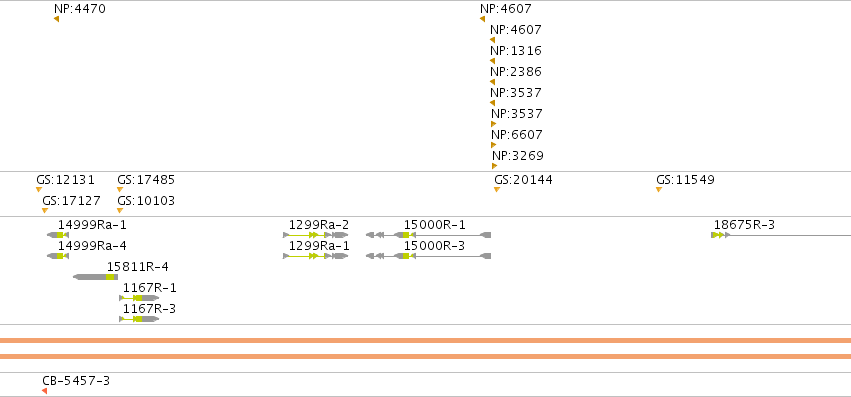Select the NP:1316 insertion marker
Screen dimensions: 851x397
click(x=492, y=61)
